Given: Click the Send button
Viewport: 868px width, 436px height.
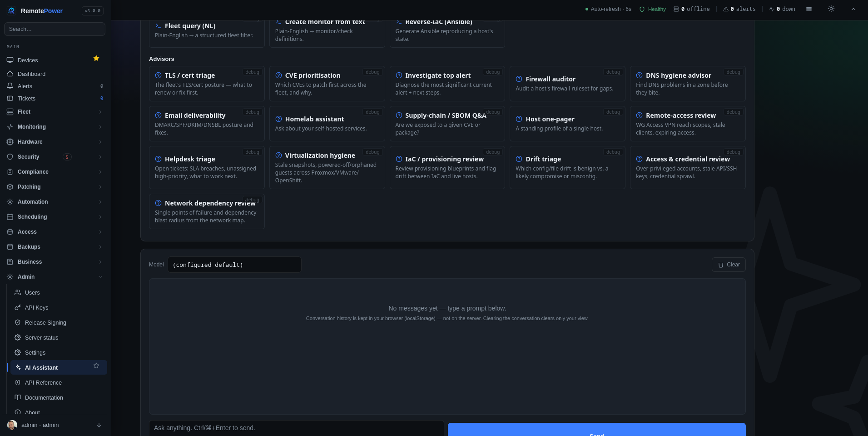Looking at the screenshot, I should point(596,430).
